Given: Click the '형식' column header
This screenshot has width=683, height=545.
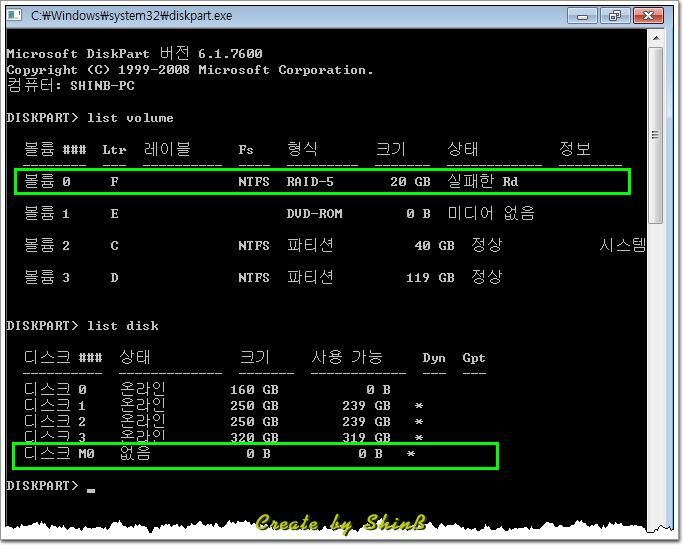Looking at the screenshot, I should 302,149.
